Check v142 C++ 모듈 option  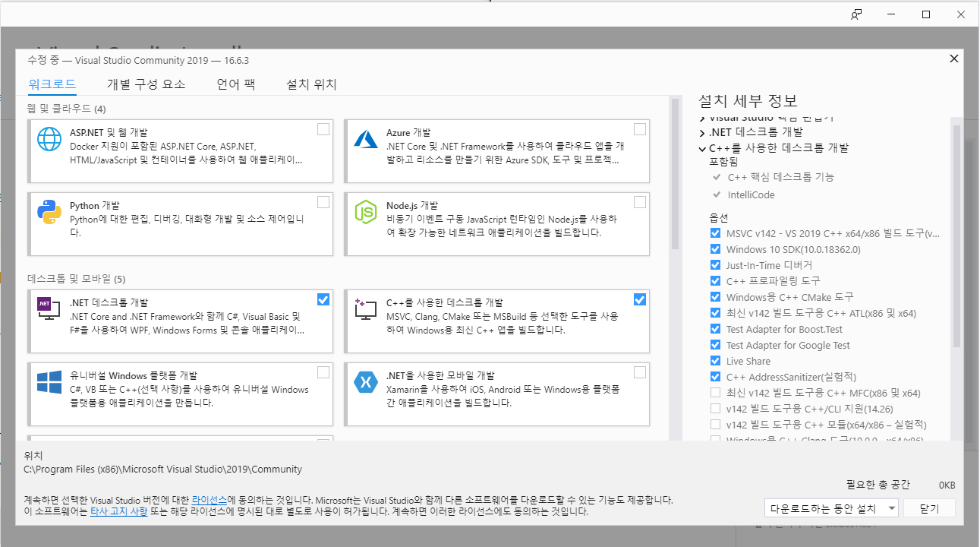[715, 425]
